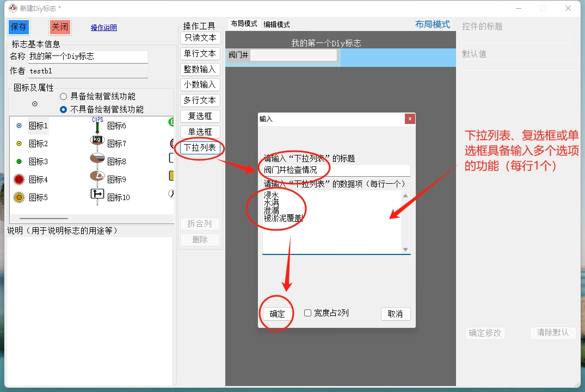The image size is (585, 392).
Task: Switch to the 编辑模式 tab
Action: [276, 24]
